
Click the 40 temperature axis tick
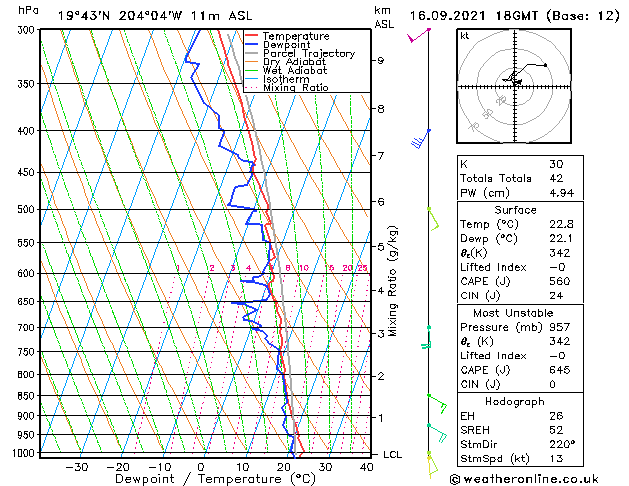(x=367, y=467)
